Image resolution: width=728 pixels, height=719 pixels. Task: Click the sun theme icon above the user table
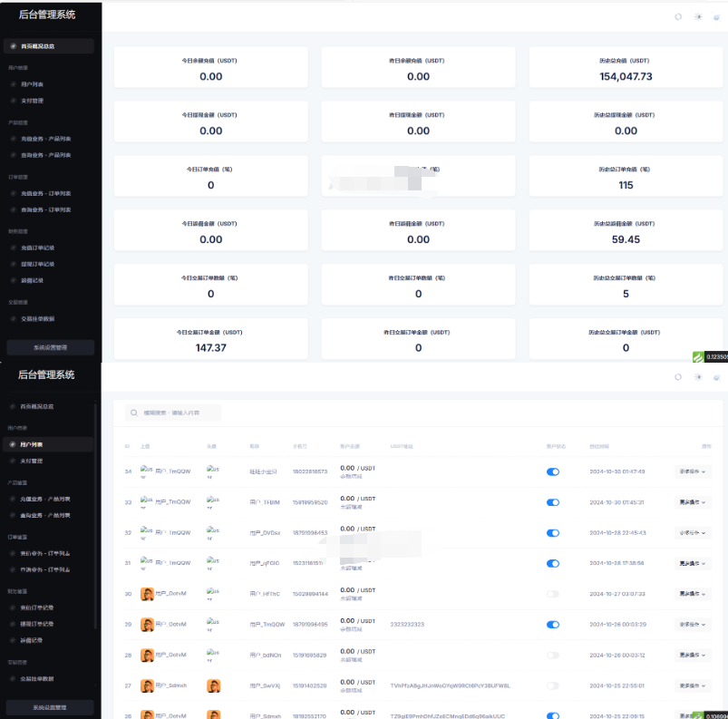tap(698, 377)
